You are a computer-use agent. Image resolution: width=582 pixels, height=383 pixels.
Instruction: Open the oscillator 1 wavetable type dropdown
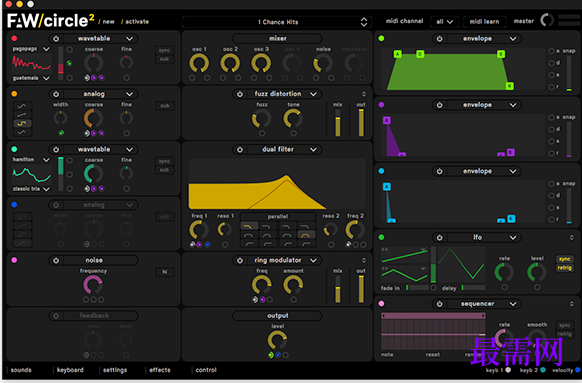click(x=129, y=39)
